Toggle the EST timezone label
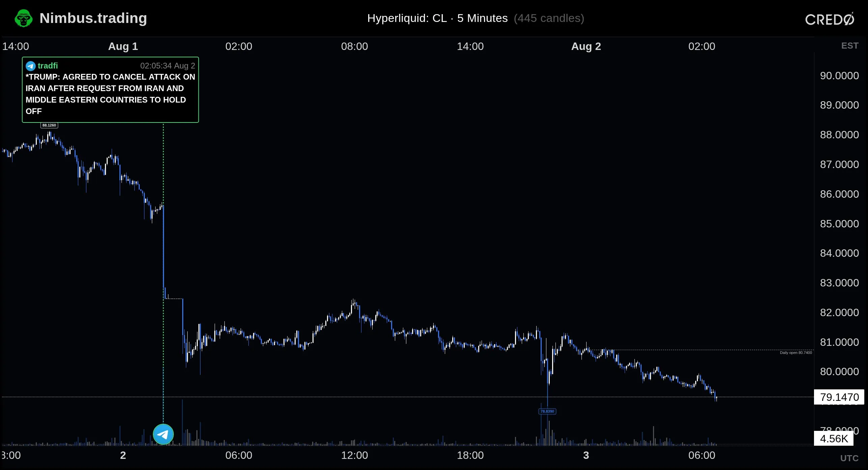868x470 pixels. [x=849, y=46]
